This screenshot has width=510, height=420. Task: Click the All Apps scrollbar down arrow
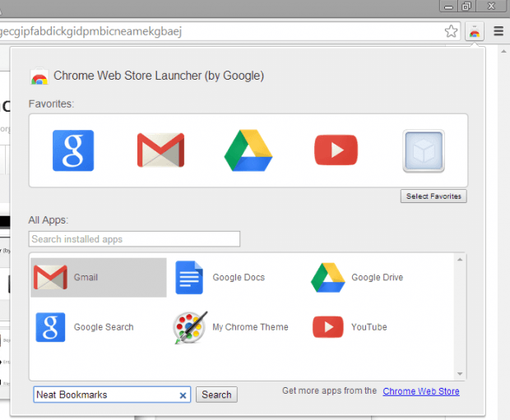pyautogui.click(x=460, y=374)
